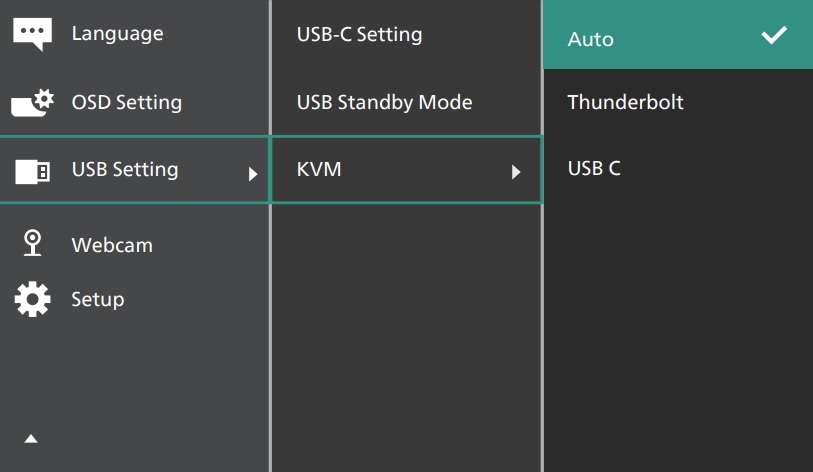
Task: Click the OSD Setting monitor-gear icon
Action: point(33,103)
